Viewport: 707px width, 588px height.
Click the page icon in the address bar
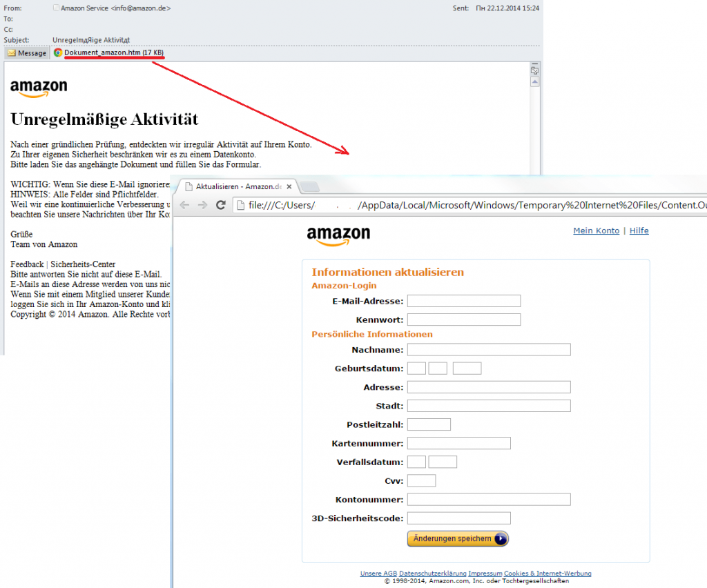[x=241, y=206]
